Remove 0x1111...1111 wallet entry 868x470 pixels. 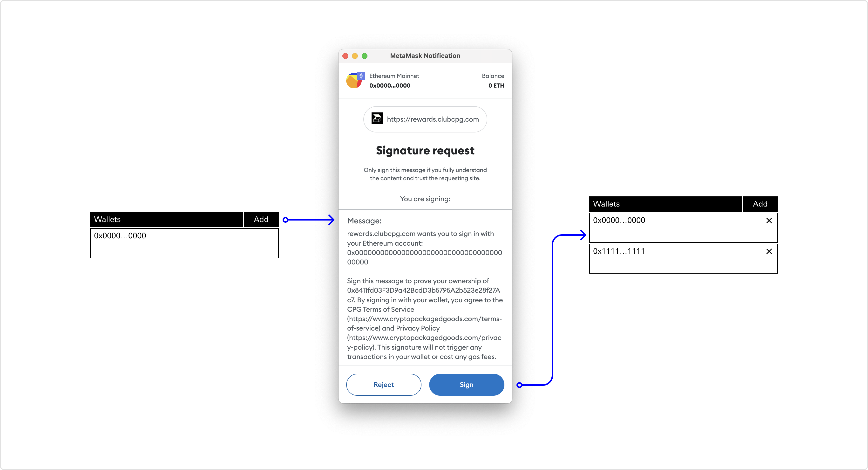[x=768, y=251]
